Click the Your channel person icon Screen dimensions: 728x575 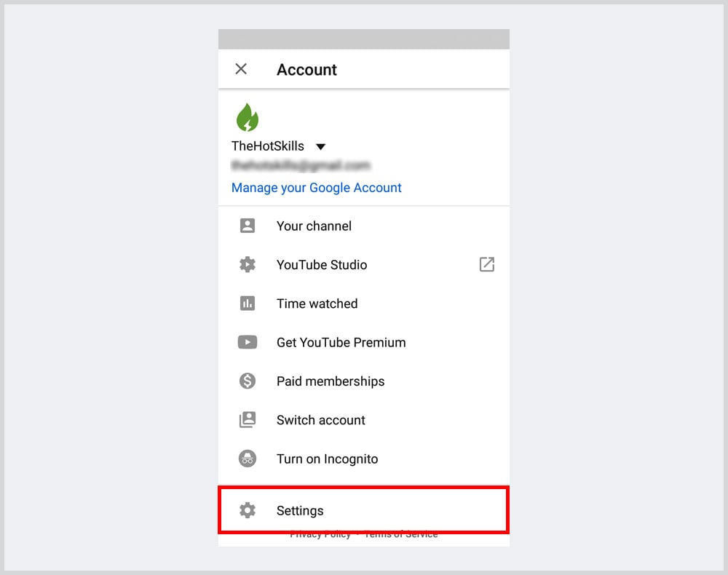[x=248, y=226]
